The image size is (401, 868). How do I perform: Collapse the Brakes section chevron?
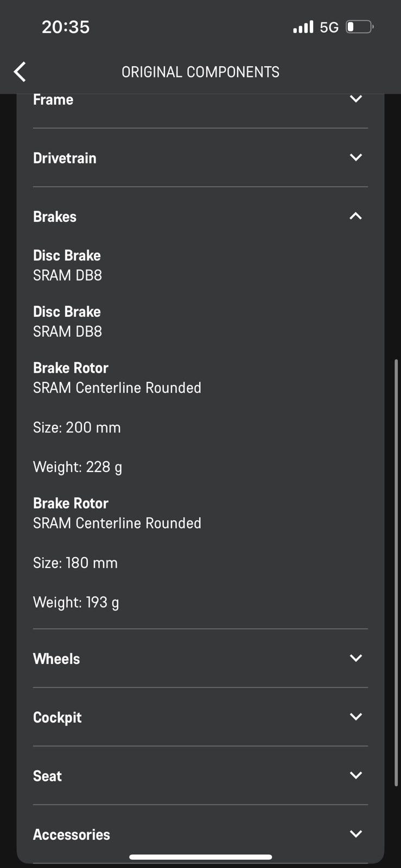pyautogui.click(x=355, y=216)
